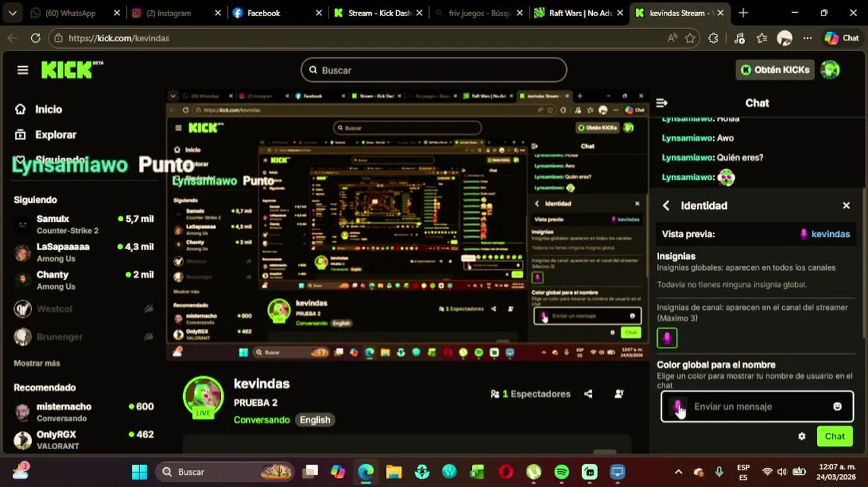Open browser extensions puzzle icon

tap(713, 39)
